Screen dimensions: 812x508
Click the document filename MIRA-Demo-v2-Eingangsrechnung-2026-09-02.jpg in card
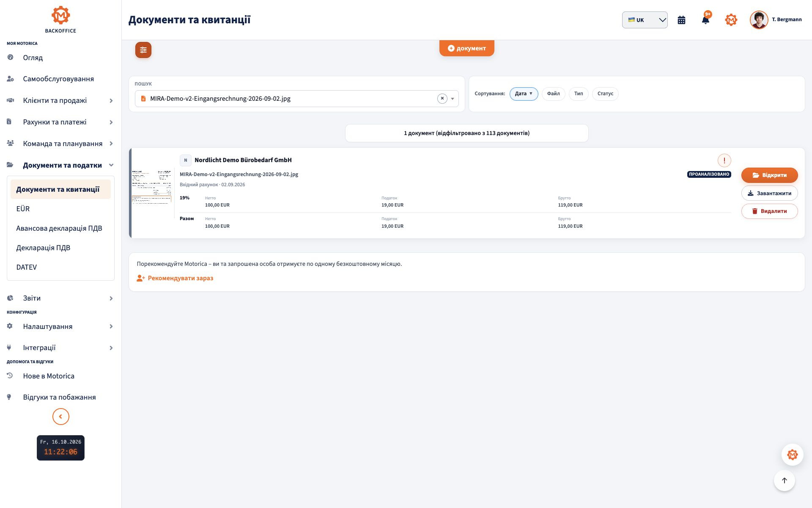tap(239, 174)
